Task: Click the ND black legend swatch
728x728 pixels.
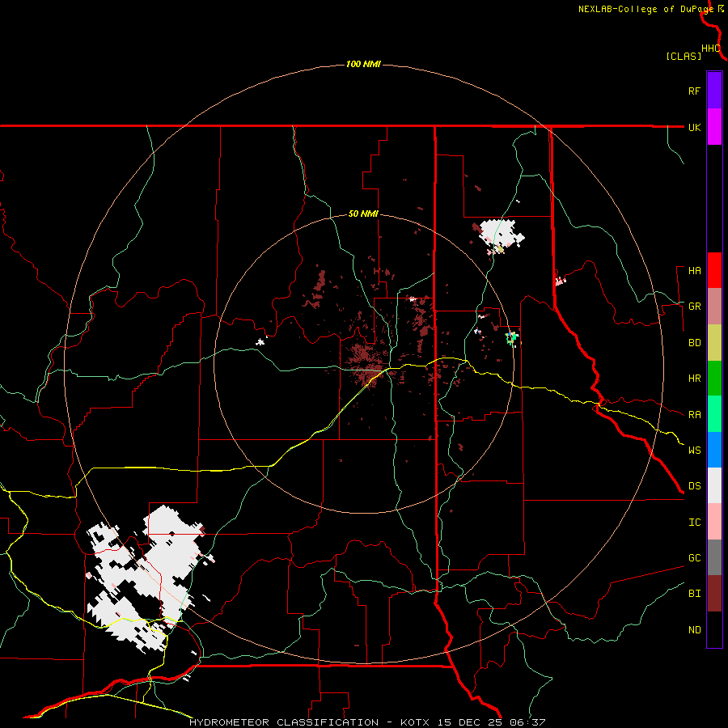Action: (x=714, y=629)
